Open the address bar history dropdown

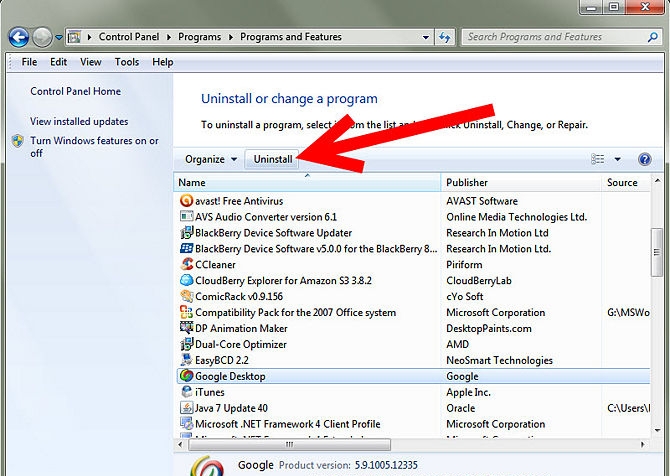point(426,37)
